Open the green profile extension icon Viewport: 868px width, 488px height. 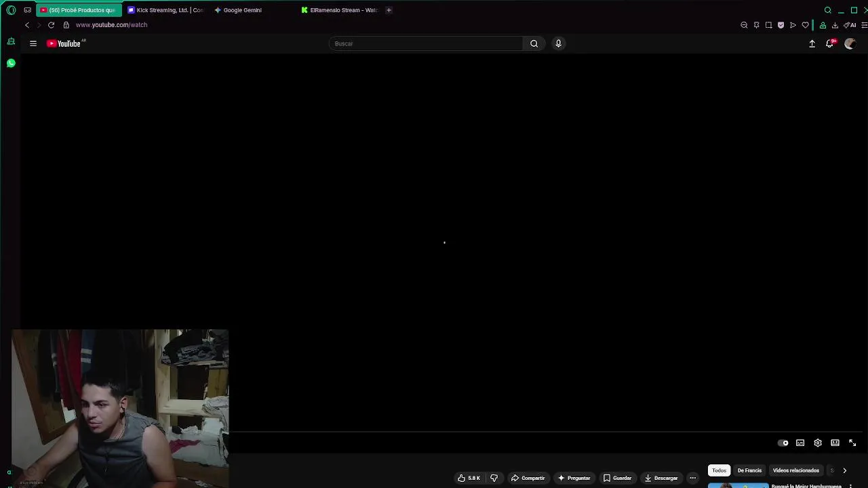click(823, 25)
